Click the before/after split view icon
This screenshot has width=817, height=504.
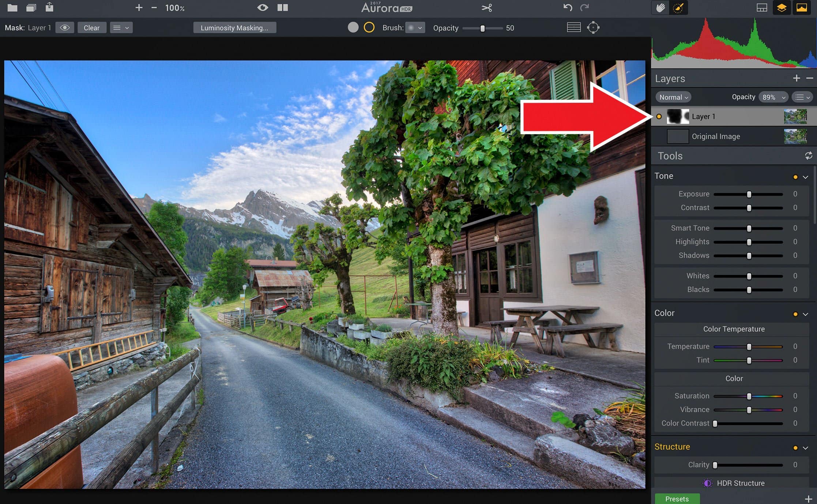pyautogui.click(x=283, y=7)
